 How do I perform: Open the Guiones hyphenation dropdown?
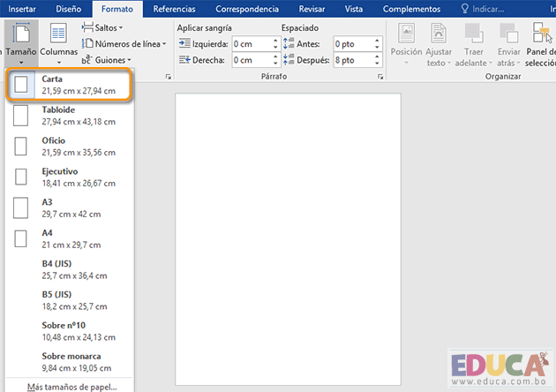pyautogui.click(x=107, y=60)
